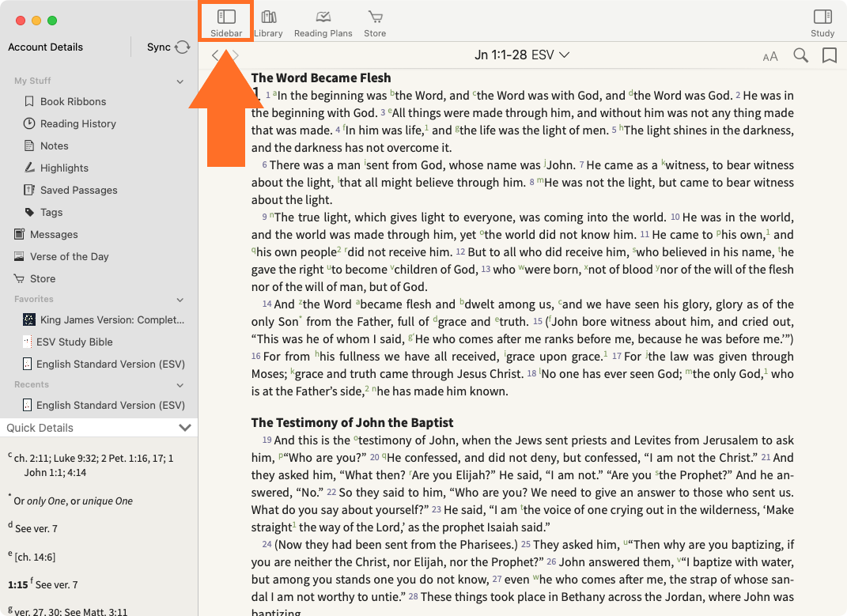Open English Standard Version in Recents
This screenshot has height=616, width=847.
pyautogui.click(x=111, y=405)
